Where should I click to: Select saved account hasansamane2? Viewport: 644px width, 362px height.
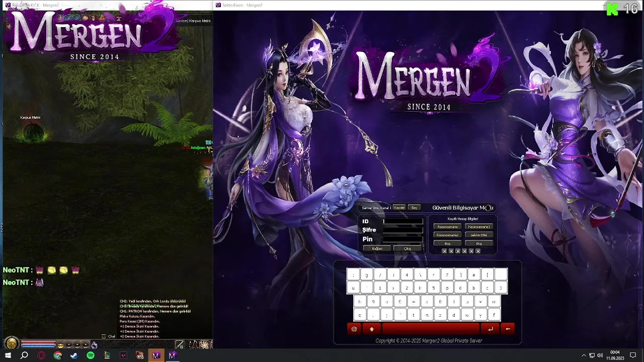[x=447, y=235]
